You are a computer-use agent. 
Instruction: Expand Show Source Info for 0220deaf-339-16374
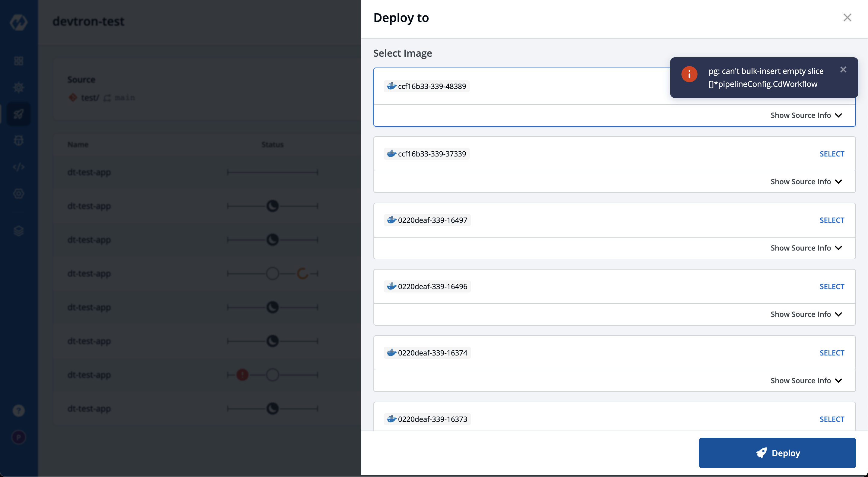[806, 381]
